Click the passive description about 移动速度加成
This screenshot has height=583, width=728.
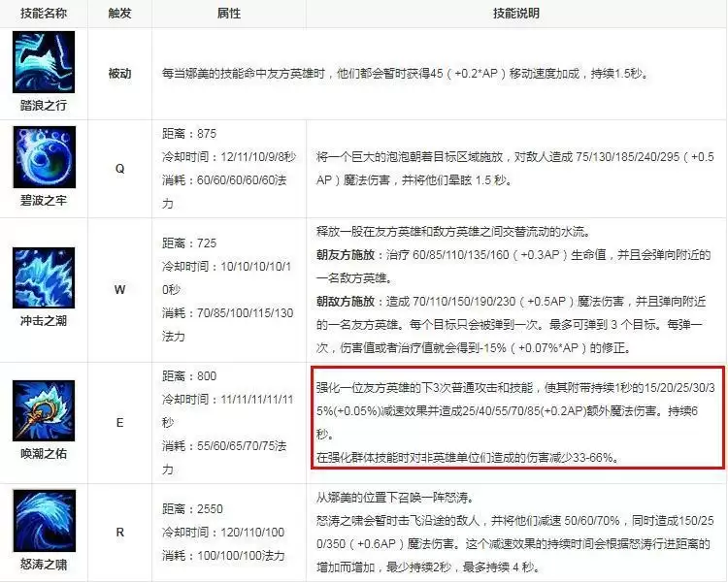tap(405, 74)
